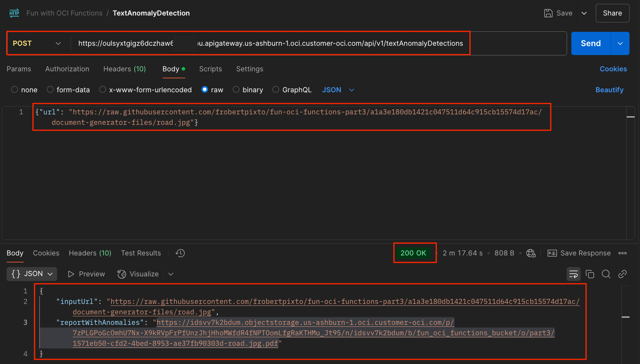This screenshot has width=640, height=364.
Task: Select the form-data body type
Action: coord(50,90)
